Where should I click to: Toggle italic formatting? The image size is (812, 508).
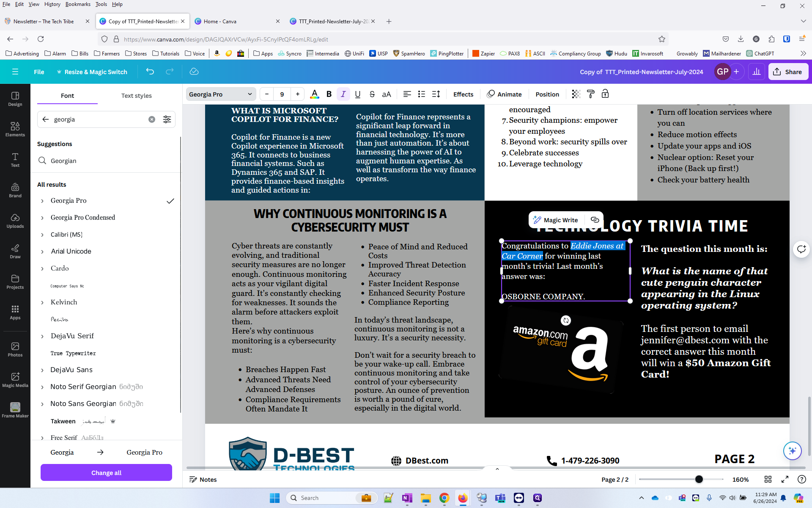[x=343, y=94]
